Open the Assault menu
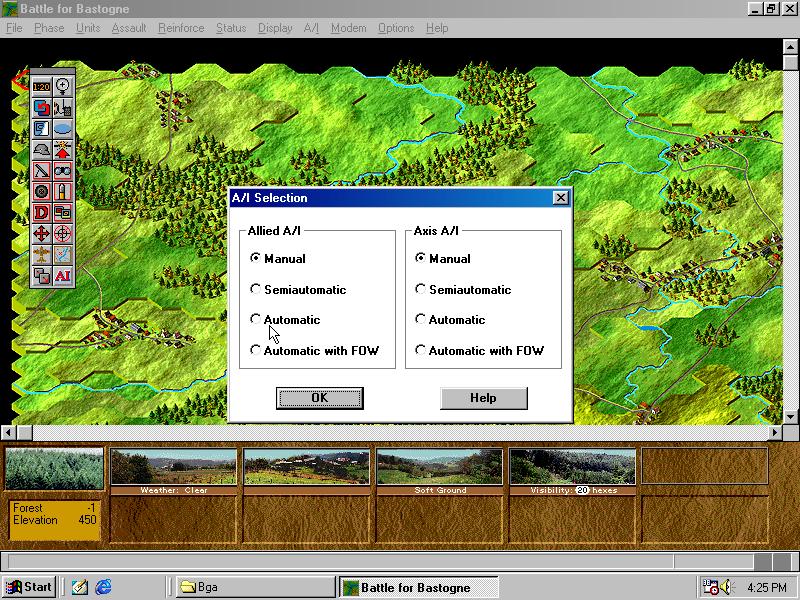Image resolution: width=800 pixels, height=600 pixels. click(x=129, y=28)
